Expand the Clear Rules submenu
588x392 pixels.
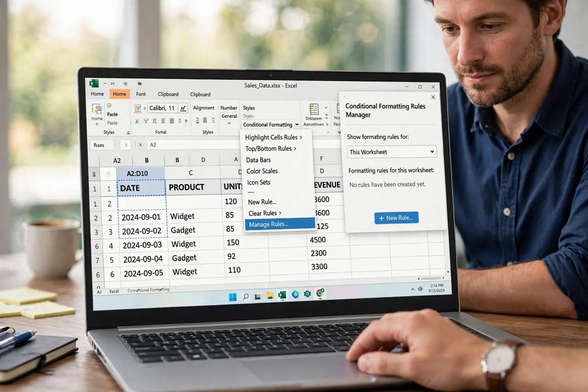pyautogui.click(x=280, y=213)
